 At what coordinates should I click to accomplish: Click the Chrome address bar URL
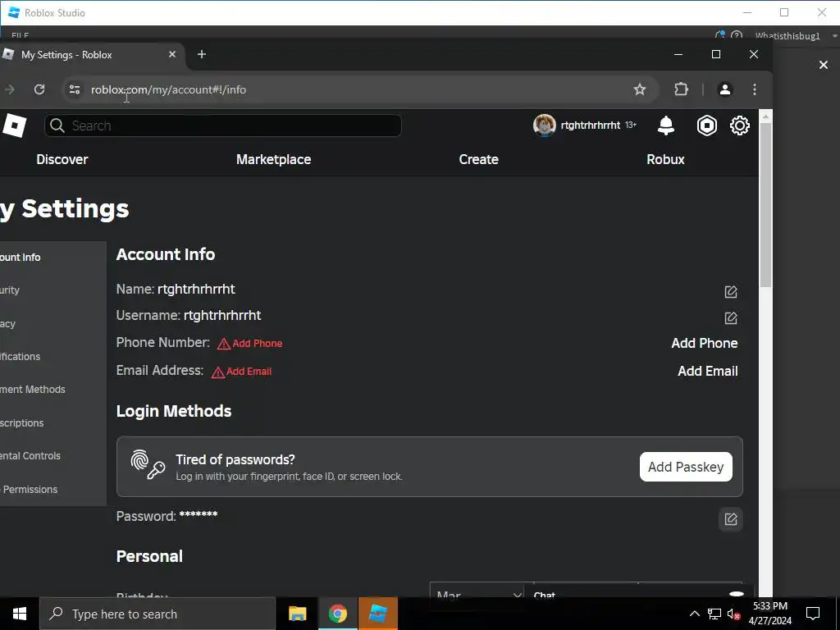tap(168, 89)
